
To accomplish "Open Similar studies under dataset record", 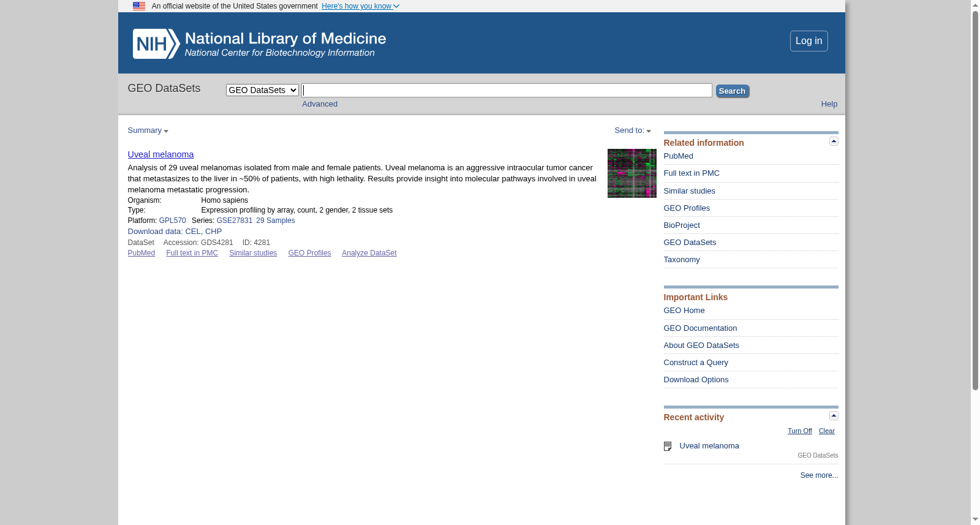I will point(253,253).
